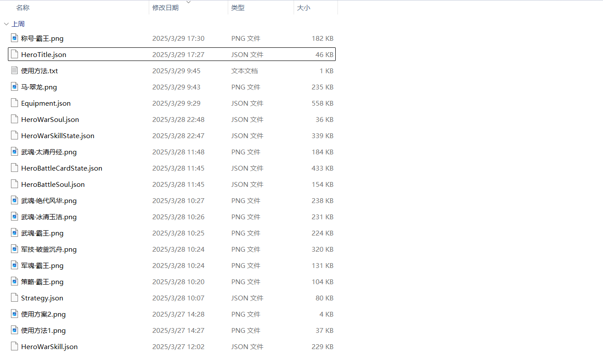Click the text document icon of 使用方法.txt

pos(14,71)
